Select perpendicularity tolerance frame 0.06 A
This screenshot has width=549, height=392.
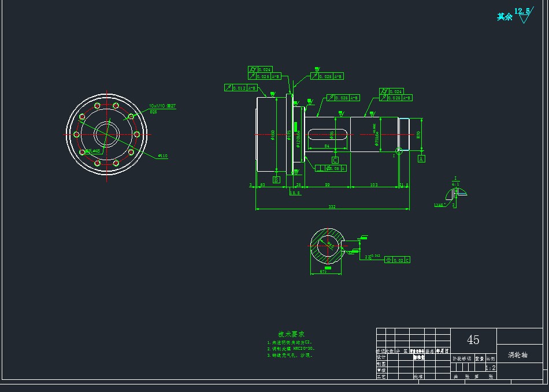pyautogui.click(x=331, y=168)
